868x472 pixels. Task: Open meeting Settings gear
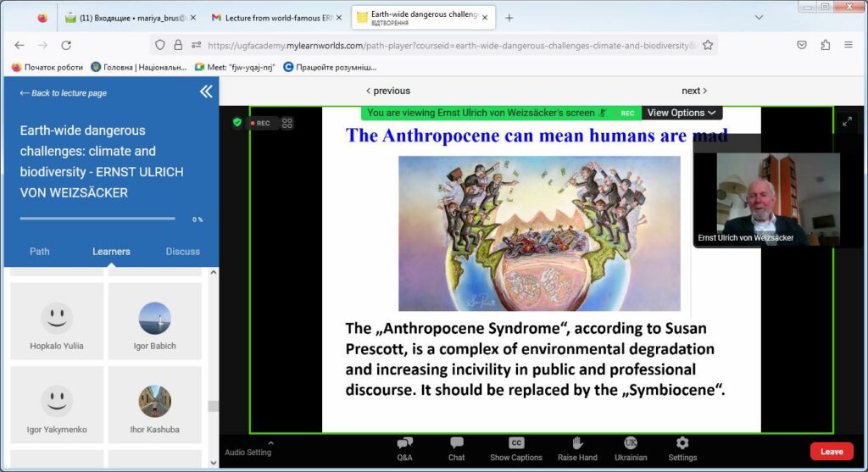(682, 443)
